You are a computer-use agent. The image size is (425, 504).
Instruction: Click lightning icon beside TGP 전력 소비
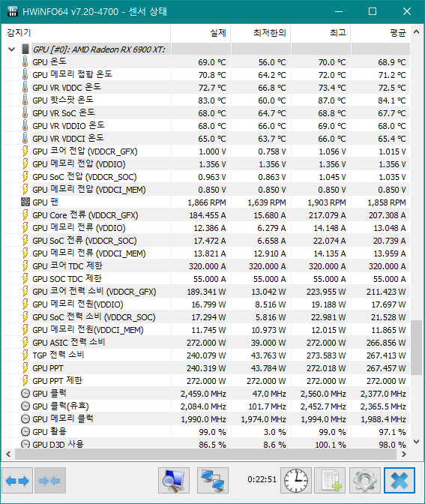[25, 355]
